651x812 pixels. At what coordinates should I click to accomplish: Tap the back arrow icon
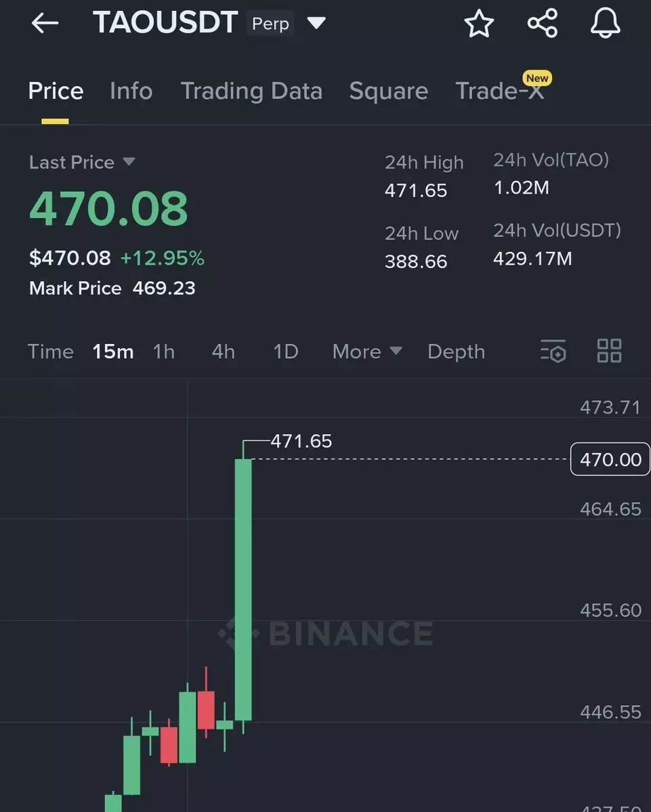[45, 23]
